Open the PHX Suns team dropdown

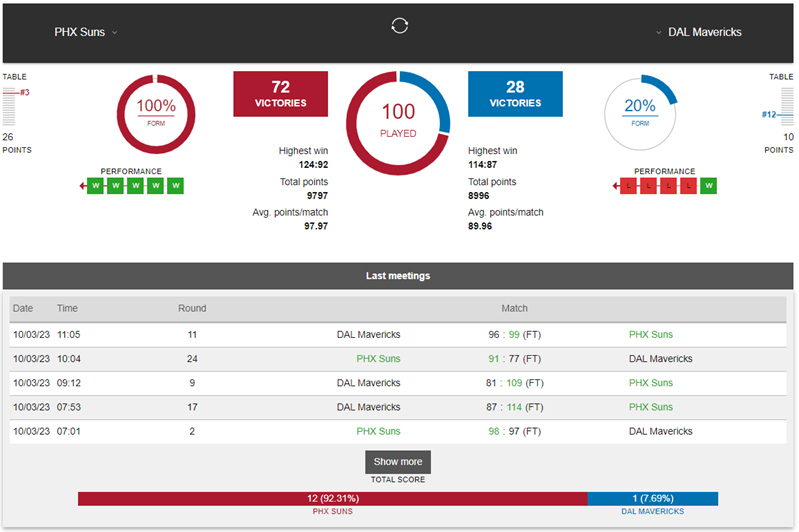click(85, 32)
